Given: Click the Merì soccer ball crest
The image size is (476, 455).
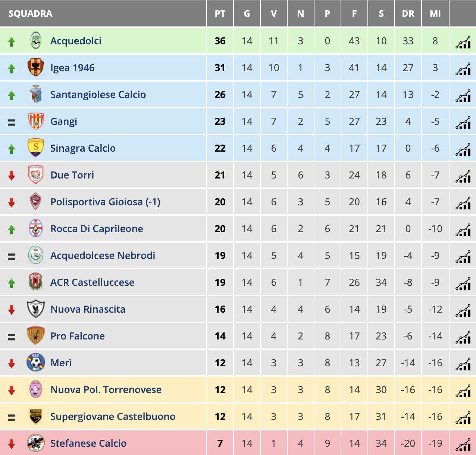Looking at the screenshot, I should 36,363.
